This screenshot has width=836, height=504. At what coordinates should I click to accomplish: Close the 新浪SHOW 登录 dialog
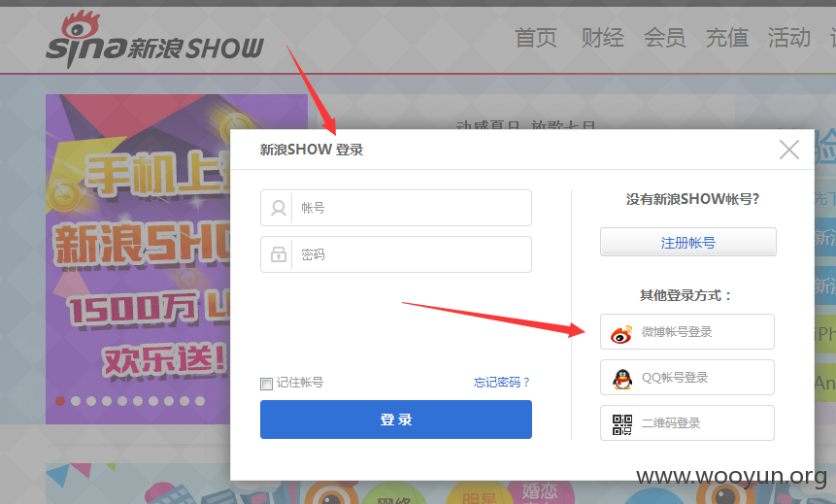click(x=789, y=150)
